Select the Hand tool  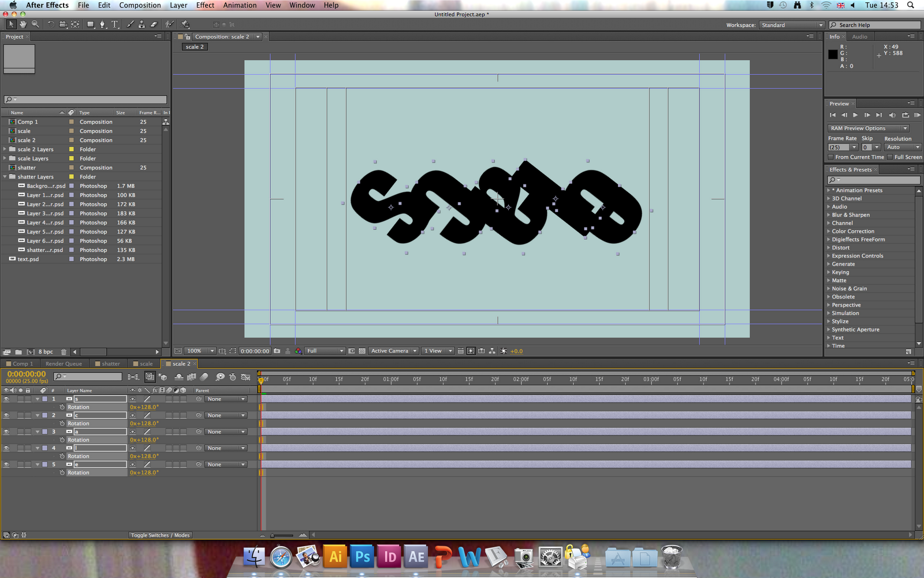coord(23,24)
